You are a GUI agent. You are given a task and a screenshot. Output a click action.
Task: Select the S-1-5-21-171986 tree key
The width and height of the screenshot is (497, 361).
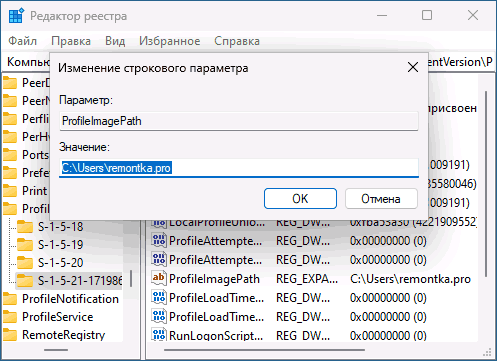pos(80,281)
